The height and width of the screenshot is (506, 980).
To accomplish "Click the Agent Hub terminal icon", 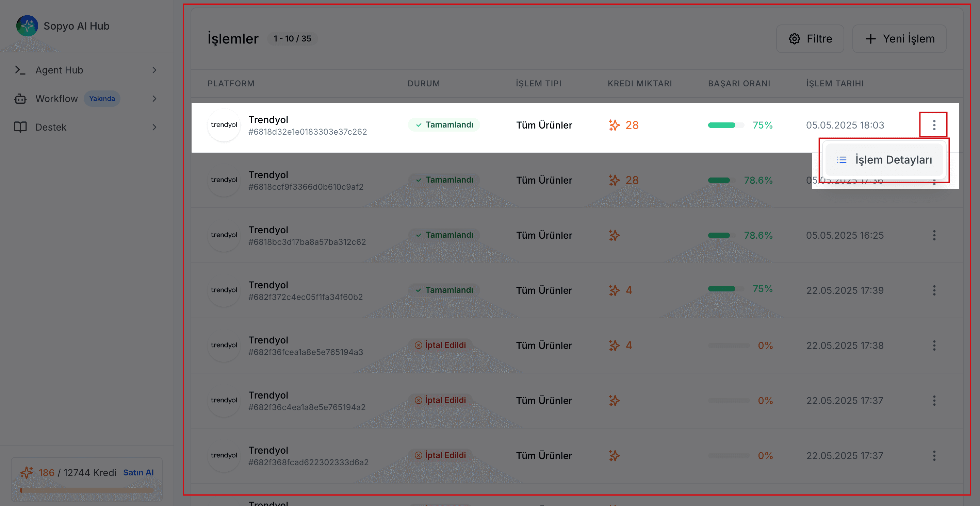I will [20, 70].
